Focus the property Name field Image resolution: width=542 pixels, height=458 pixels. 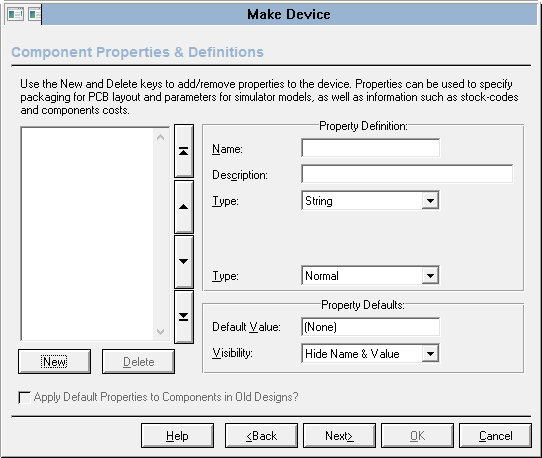click(371, 148)
